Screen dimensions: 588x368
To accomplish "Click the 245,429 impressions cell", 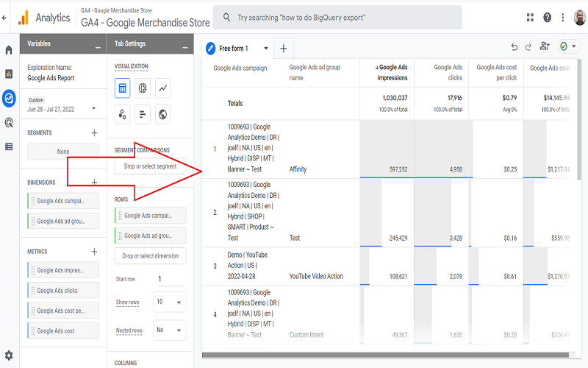I will coord(387,213).
